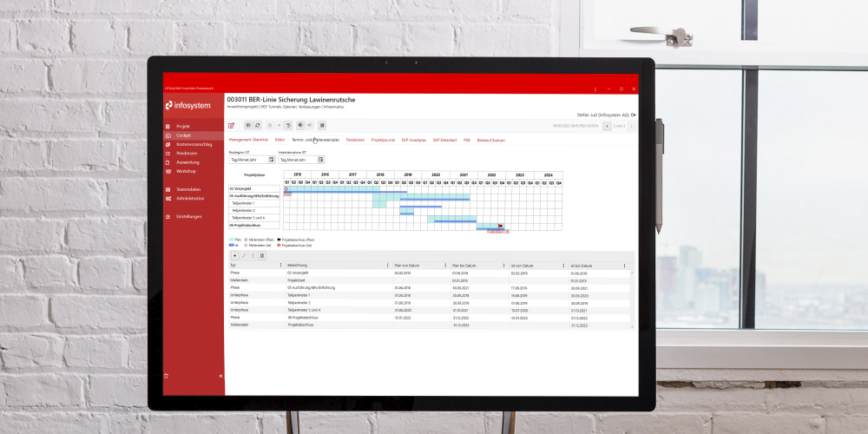Click the 'Projektabschluss' Meilenstein table row

[430, 325]
